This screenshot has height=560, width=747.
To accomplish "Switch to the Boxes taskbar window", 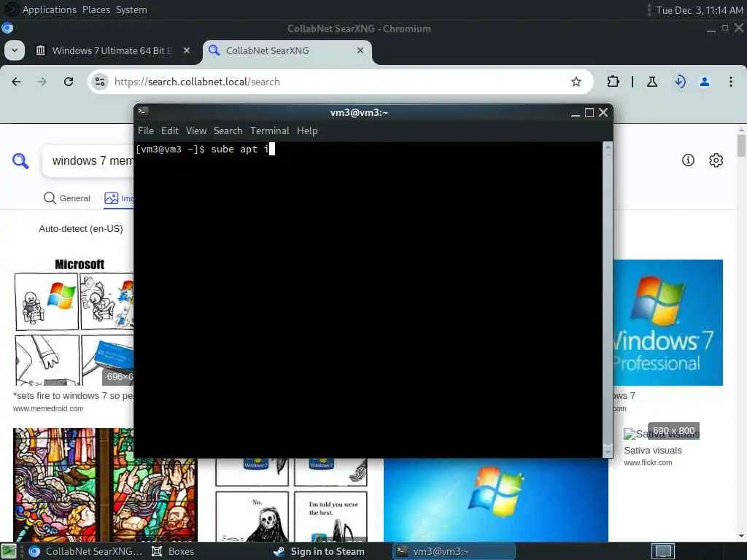I will [173, 551].
